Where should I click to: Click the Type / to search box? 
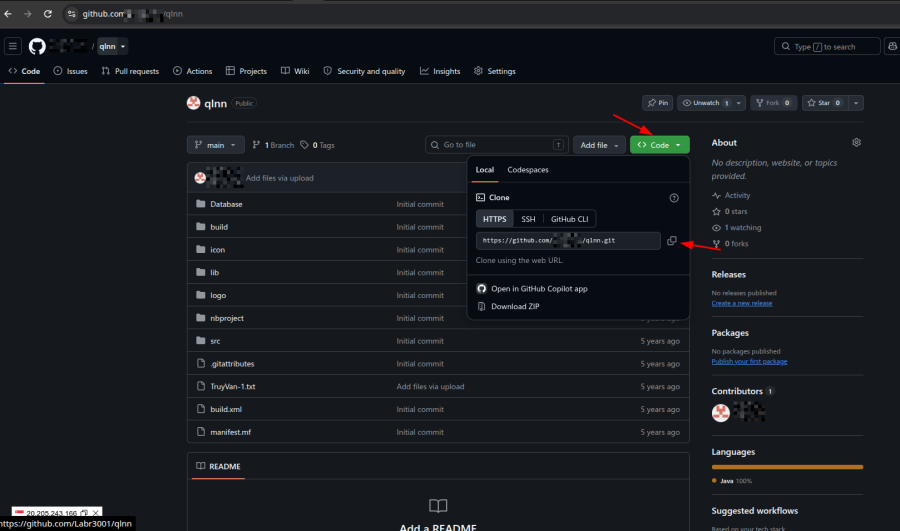827,46
